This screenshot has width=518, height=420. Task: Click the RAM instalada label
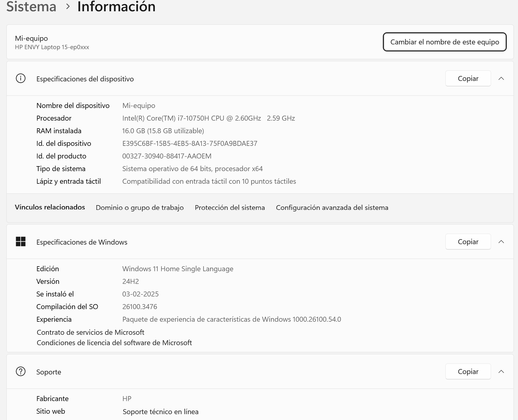point(59,131)
